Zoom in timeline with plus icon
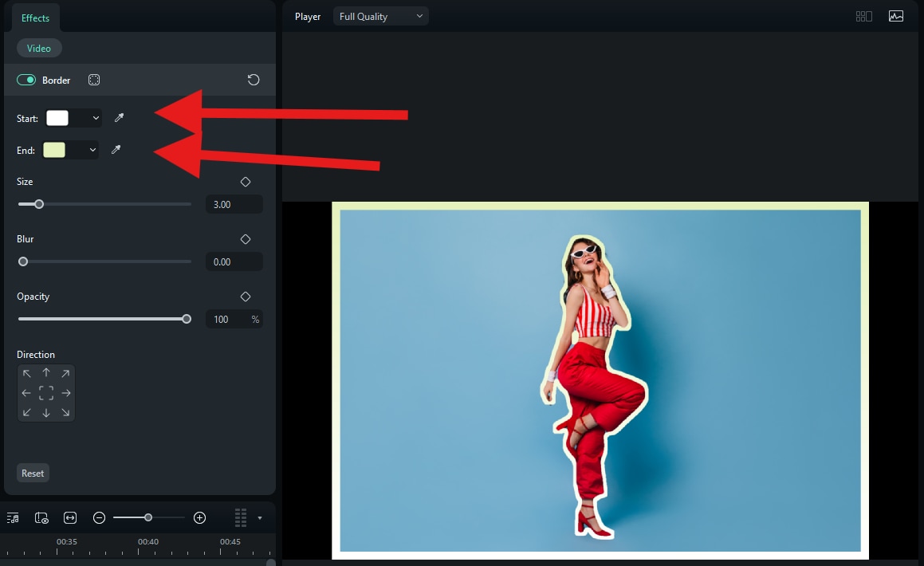This screenshot has width=924, height=566. click(200, 517)
